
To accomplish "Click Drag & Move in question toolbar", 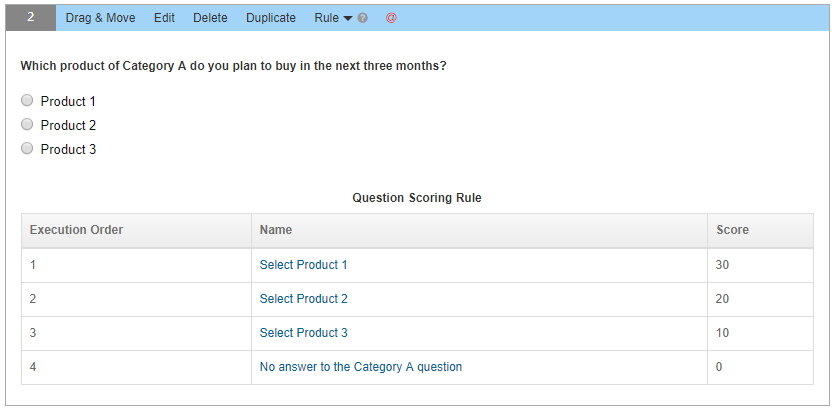I will [x=100, y=18].
